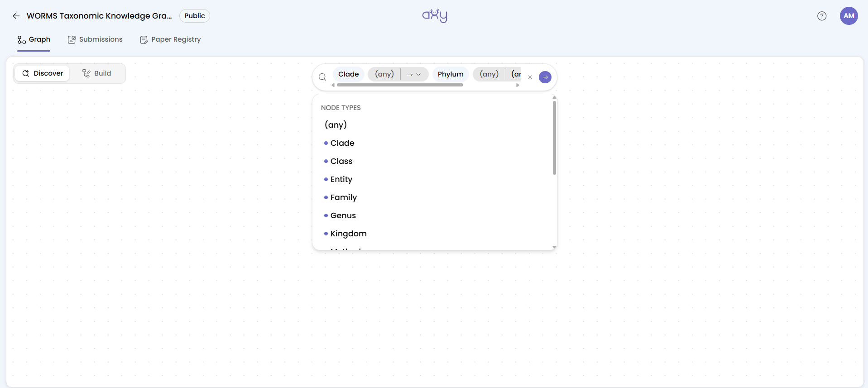Open the AM user avatar menu

coord(849,16)
